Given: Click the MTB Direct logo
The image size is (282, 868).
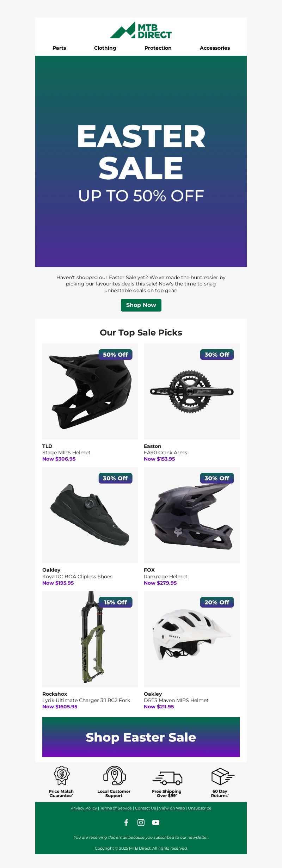Looking at the screenshot, I should coord(141,30).
